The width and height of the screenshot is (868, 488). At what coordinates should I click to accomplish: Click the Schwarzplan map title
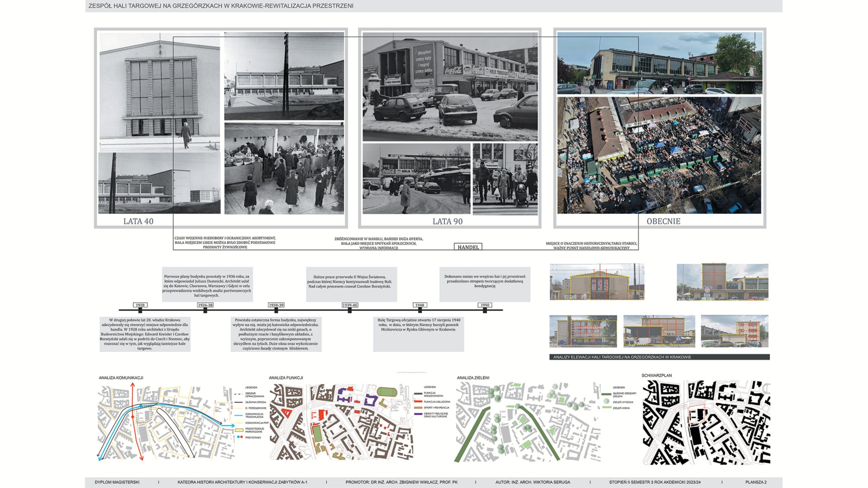pos(656,375)
